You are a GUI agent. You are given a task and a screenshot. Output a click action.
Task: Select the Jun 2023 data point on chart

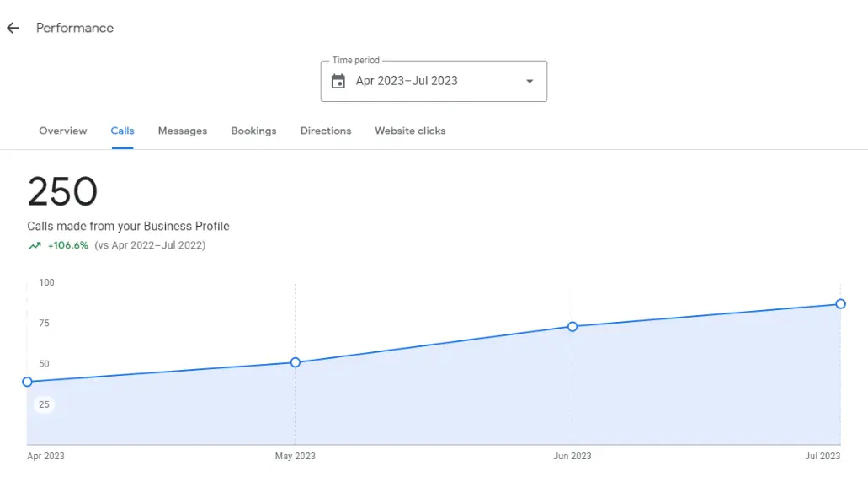tap(572, 327)
